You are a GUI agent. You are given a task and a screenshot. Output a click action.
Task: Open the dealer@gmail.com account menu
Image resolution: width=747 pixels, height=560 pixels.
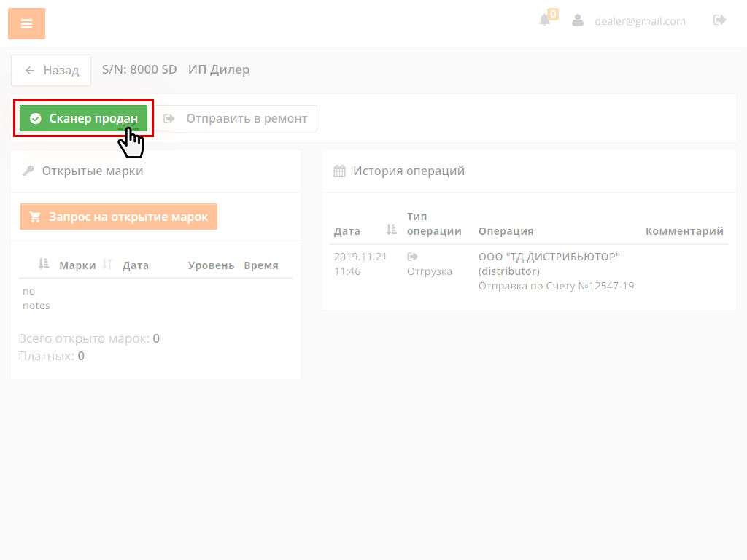click(640, 21)
